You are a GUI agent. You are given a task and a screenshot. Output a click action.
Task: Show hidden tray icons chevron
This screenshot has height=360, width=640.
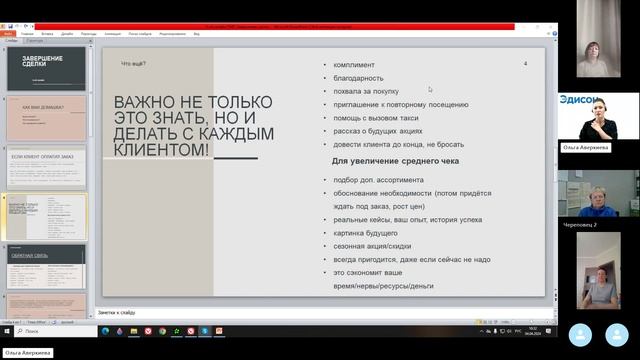(481, 331)
